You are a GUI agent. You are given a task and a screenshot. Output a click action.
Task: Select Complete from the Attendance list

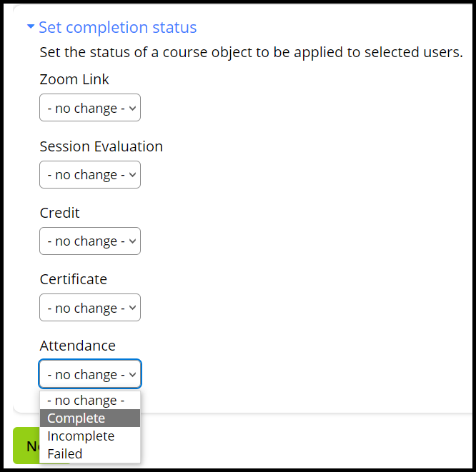click(76, 418)
